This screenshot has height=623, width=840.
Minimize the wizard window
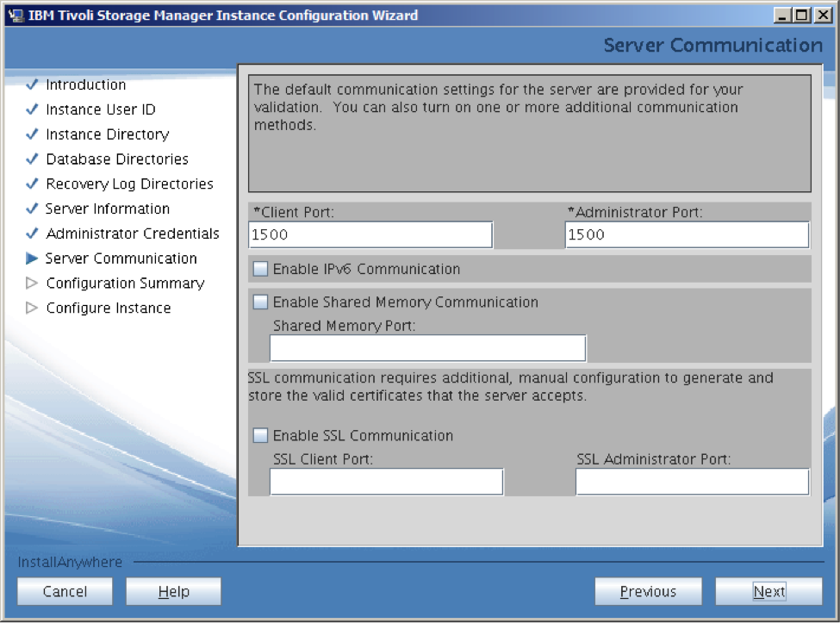(x=782, y=15)
